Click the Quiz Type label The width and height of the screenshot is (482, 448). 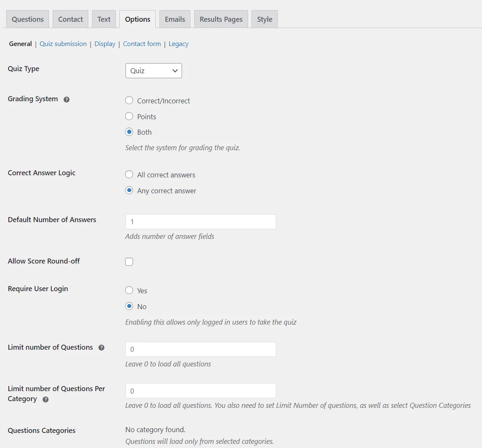[23, 69]
